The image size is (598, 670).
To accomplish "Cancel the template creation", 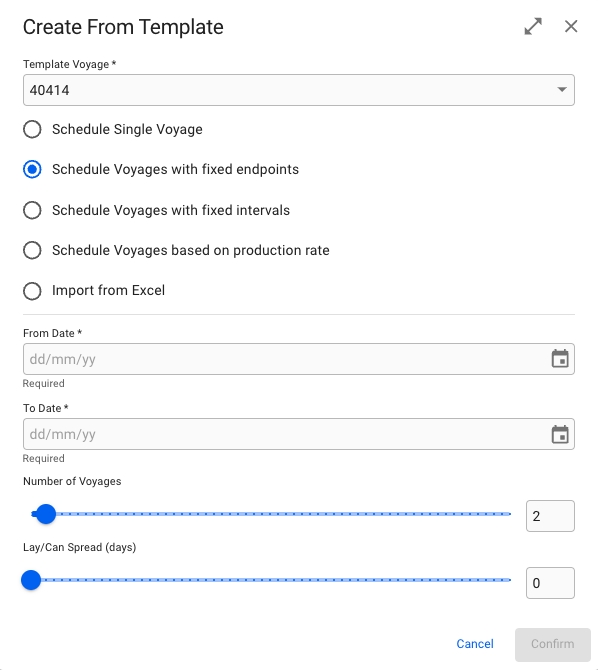I will click(x=475, y=644).
